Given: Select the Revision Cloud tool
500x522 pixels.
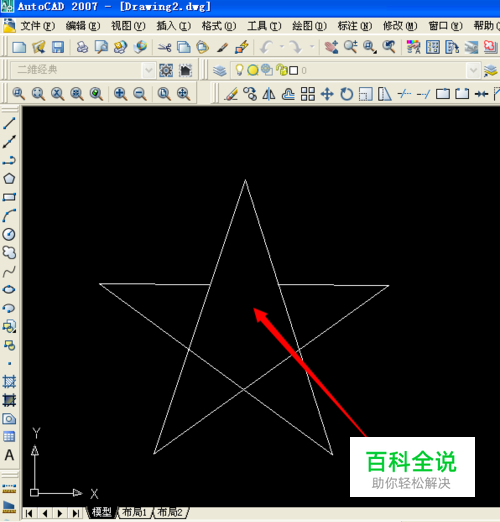Looking at the screenshot, I should click(x=9, y=253).
